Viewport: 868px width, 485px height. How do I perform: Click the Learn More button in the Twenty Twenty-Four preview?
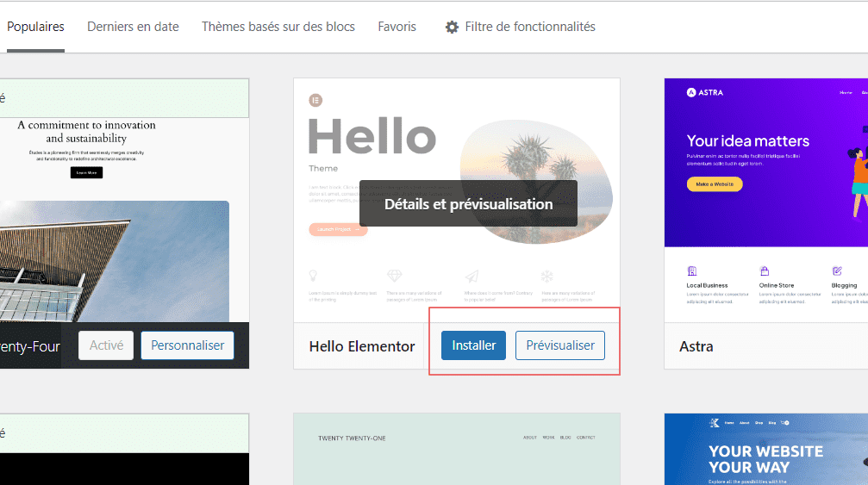tap(86, 172)
